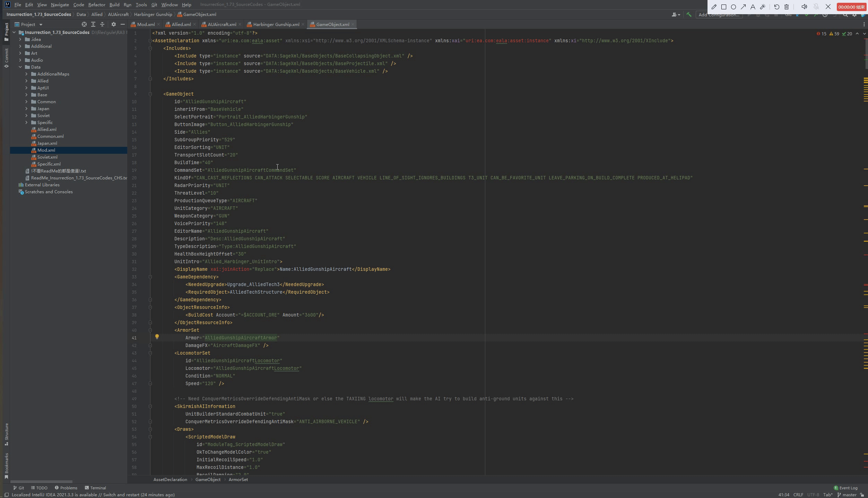Switch to AUAircraft.xml tab
The image size is (868, 498).
[222, 24]
